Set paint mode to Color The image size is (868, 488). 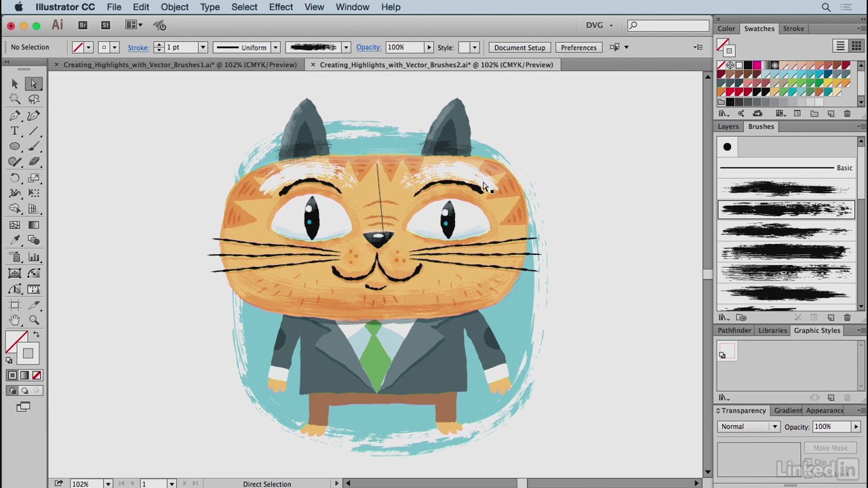coord(12,375)
